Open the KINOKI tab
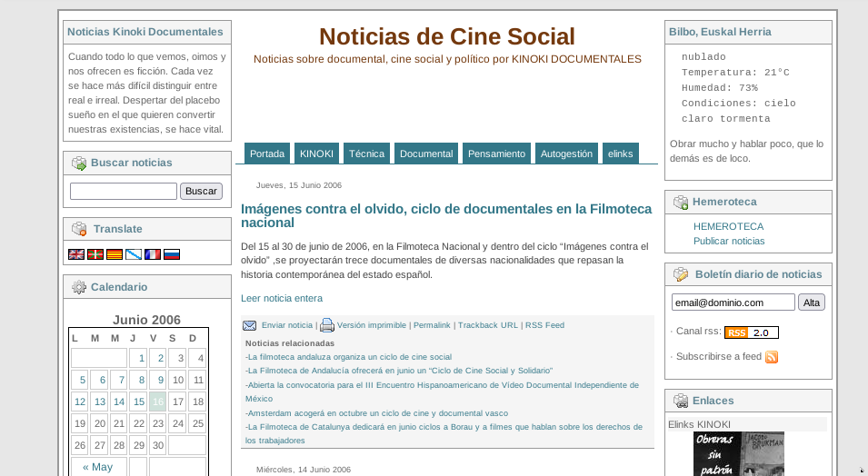Image resolution: width=868 pixels, height=476 pixels. point(316,154)
